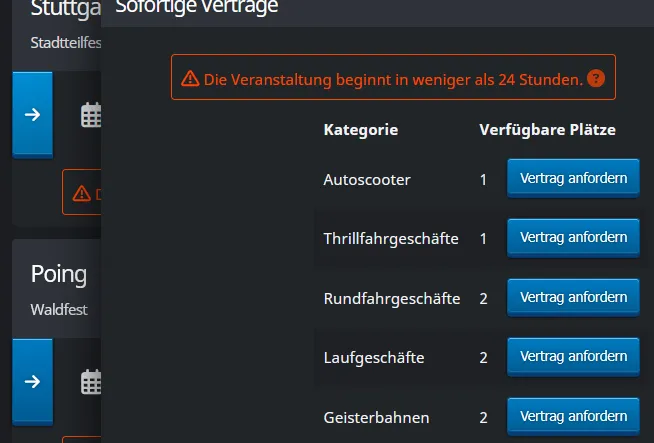Click Vertrag anfordern next to Laufgeschäfte
654x443 pixels.
point(573,357)
